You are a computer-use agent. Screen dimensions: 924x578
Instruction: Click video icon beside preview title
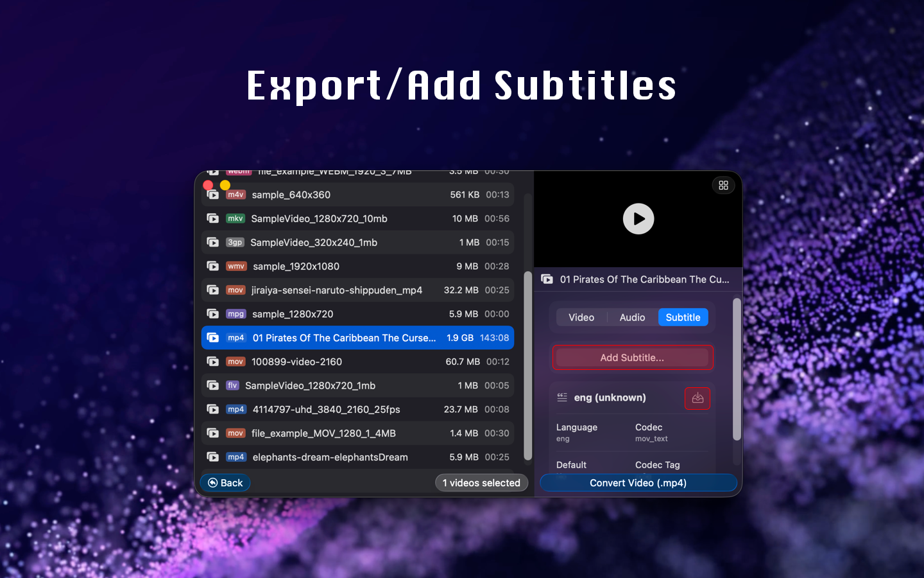[547, 279]
